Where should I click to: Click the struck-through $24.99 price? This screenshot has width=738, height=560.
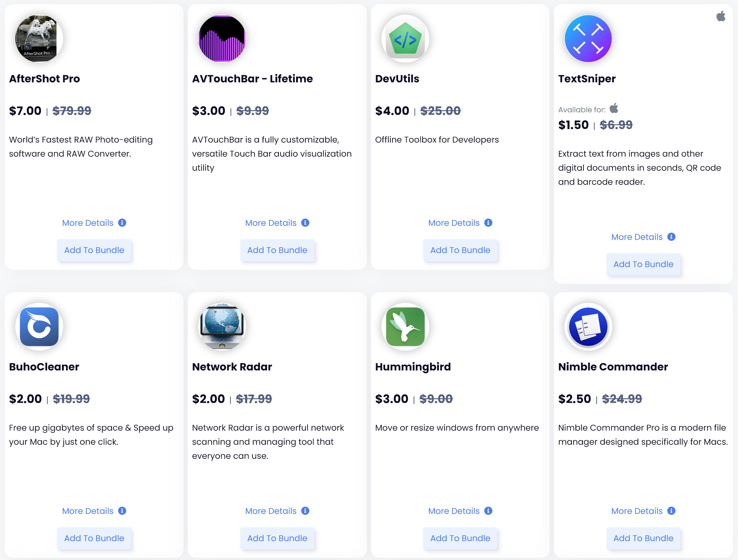pyautogui.click(x=622, y=399)
